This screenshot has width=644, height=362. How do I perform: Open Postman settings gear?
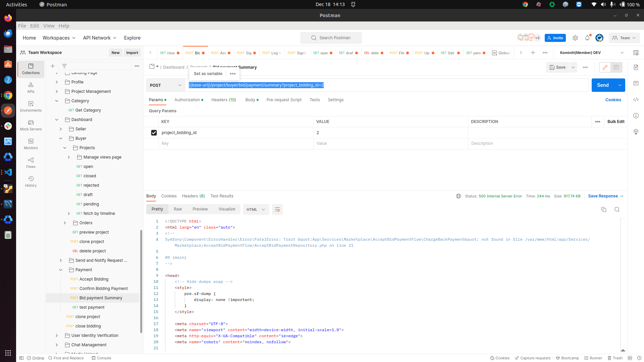[575, 38]
